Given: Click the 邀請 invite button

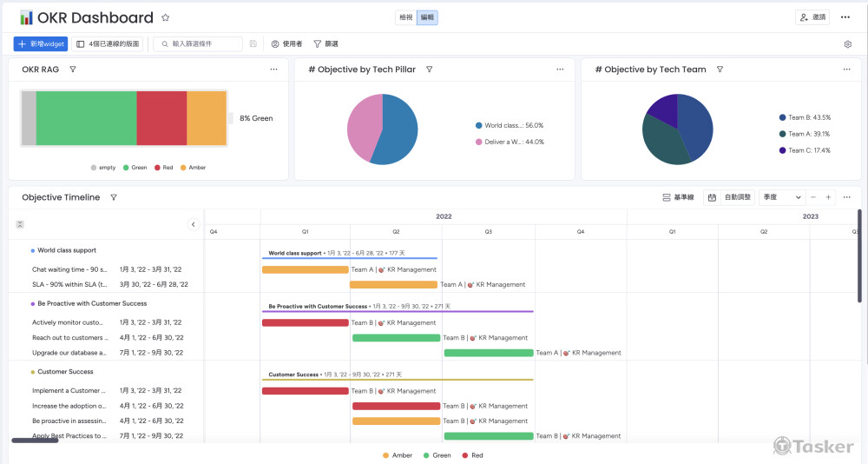Looking at the screenshot, I should 812,17.
